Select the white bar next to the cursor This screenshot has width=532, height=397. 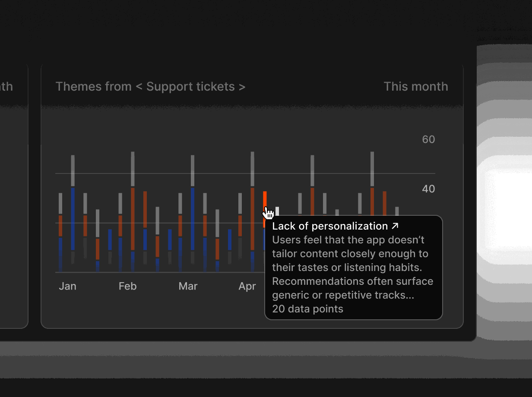277,211
